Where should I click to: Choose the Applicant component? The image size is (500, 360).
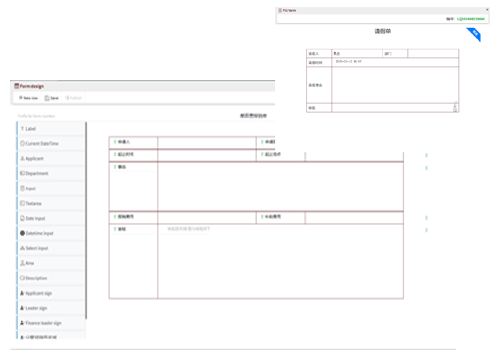click(51, 159)
